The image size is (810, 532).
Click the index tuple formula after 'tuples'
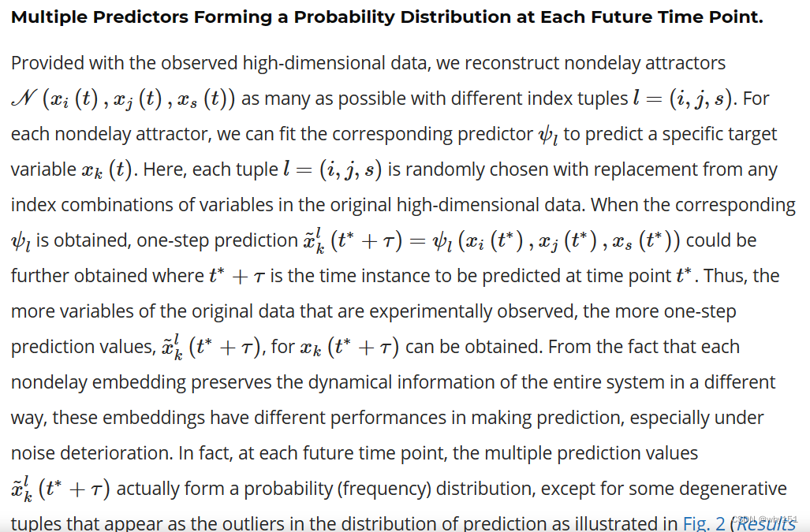coord(684,99)
